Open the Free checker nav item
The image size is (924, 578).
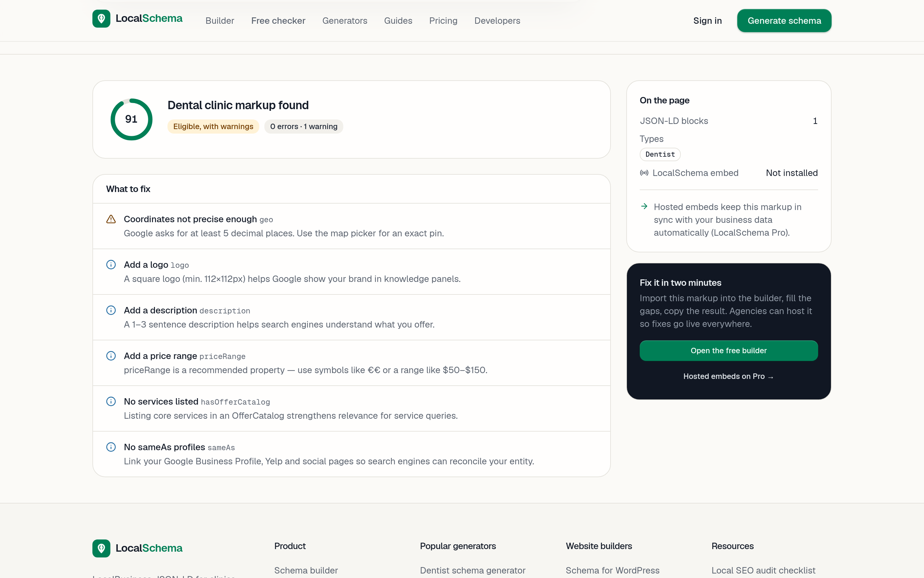tap(278, 21)
